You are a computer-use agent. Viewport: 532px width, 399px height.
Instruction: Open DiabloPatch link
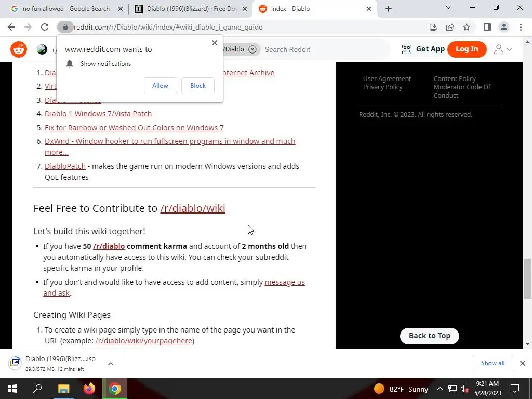pyautogui.click(x=65, y=166)
